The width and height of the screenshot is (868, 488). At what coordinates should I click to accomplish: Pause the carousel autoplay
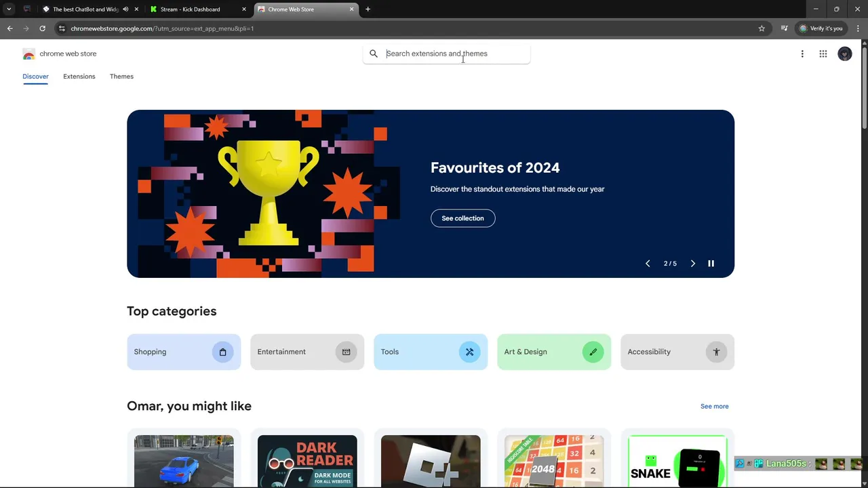(x=711, y=264)
